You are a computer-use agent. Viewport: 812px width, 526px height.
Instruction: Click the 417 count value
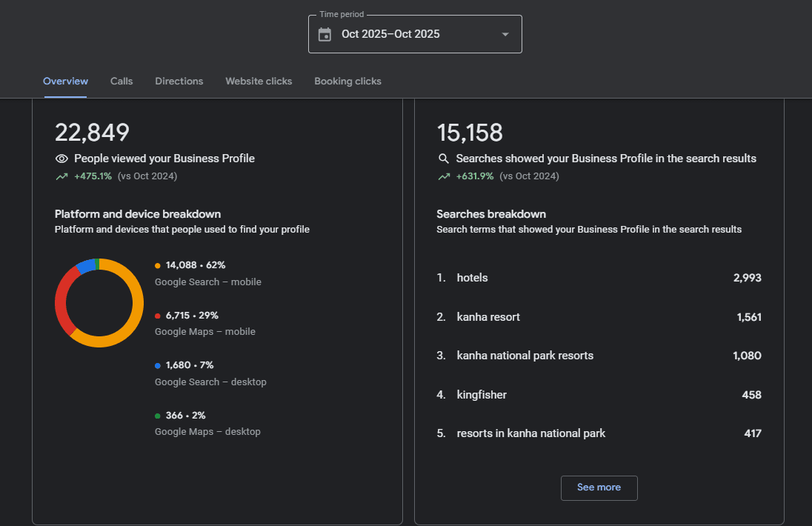pyautogui.click(x=753, y=433)
